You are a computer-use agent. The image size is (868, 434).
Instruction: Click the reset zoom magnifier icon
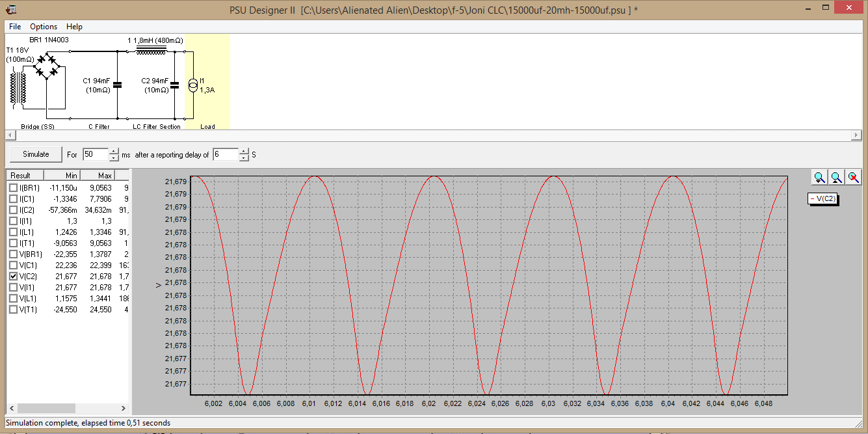(854, 177)
